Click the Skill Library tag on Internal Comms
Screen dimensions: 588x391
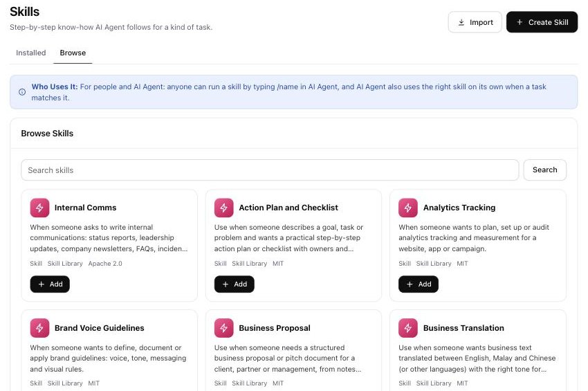pyautogui.click(x=65, y=264)
